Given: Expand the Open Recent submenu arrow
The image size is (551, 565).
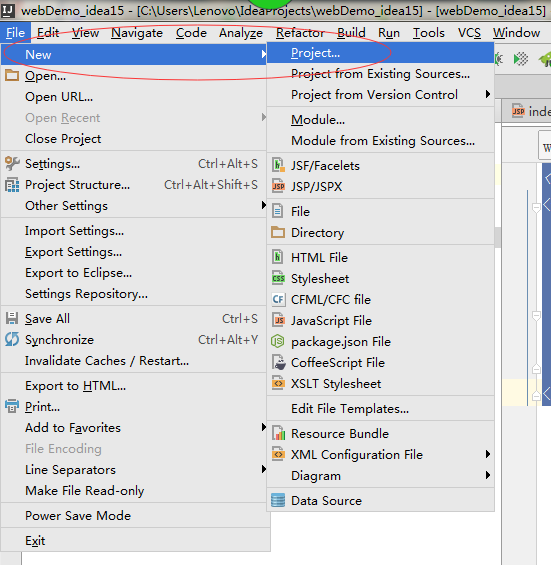Looking at the screenshot, I should click(x=263, y=117).
